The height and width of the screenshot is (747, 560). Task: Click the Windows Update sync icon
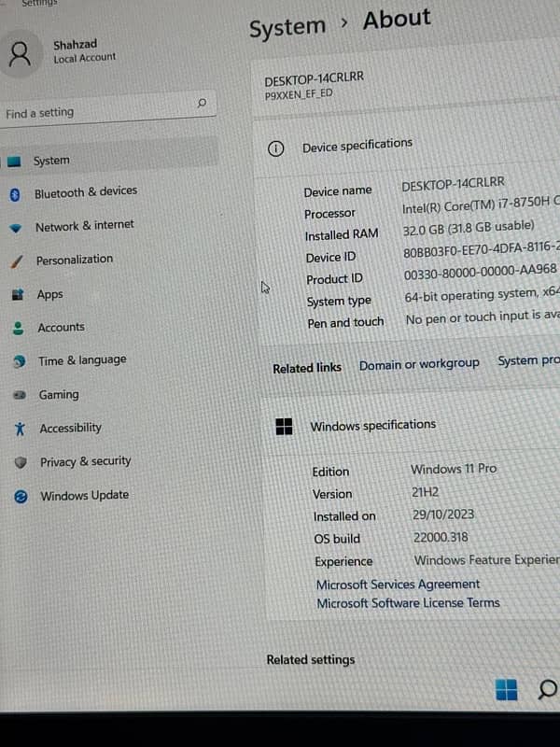pos(21,497)
